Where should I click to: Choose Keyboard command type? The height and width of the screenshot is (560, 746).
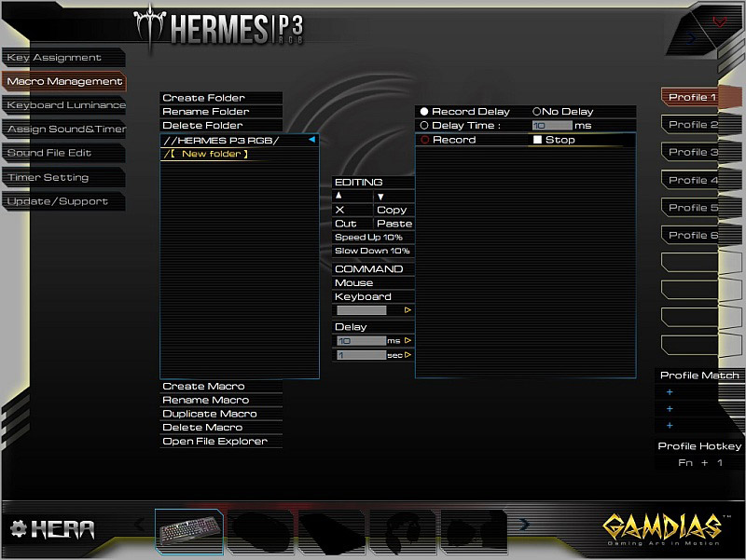(373, 296)
